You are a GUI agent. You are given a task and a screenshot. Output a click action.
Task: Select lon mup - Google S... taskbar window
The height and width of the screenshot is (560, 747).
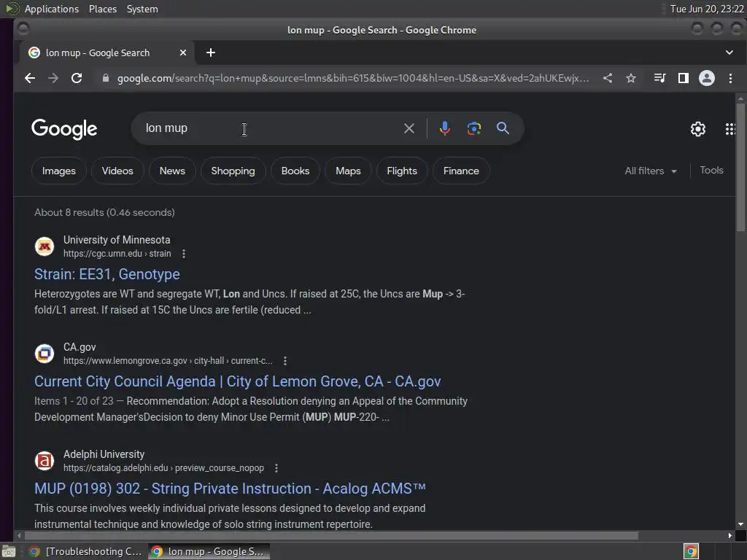point(209,551)
